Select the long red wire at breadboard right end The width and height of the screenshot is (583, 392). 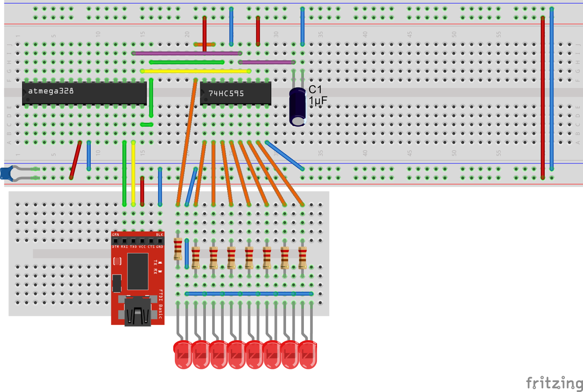[543, 98]
